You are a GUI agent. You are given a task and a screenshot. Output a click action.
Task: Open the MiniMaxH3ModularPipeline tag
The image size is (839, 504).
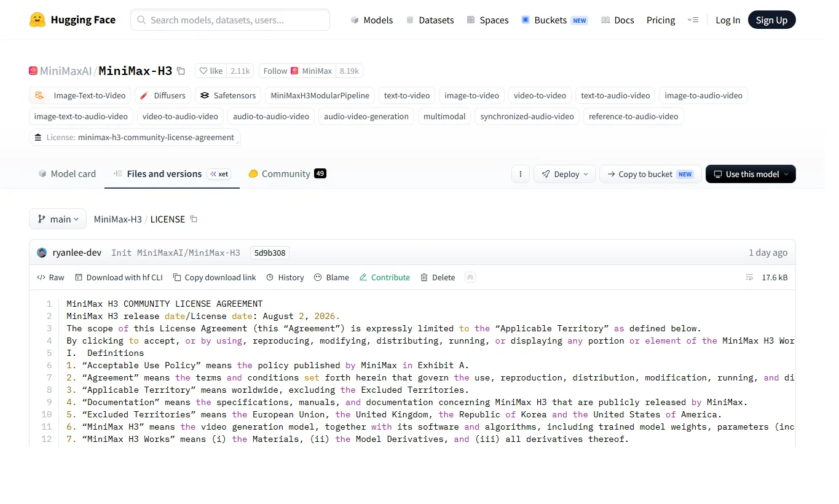(x=320, y=95)
